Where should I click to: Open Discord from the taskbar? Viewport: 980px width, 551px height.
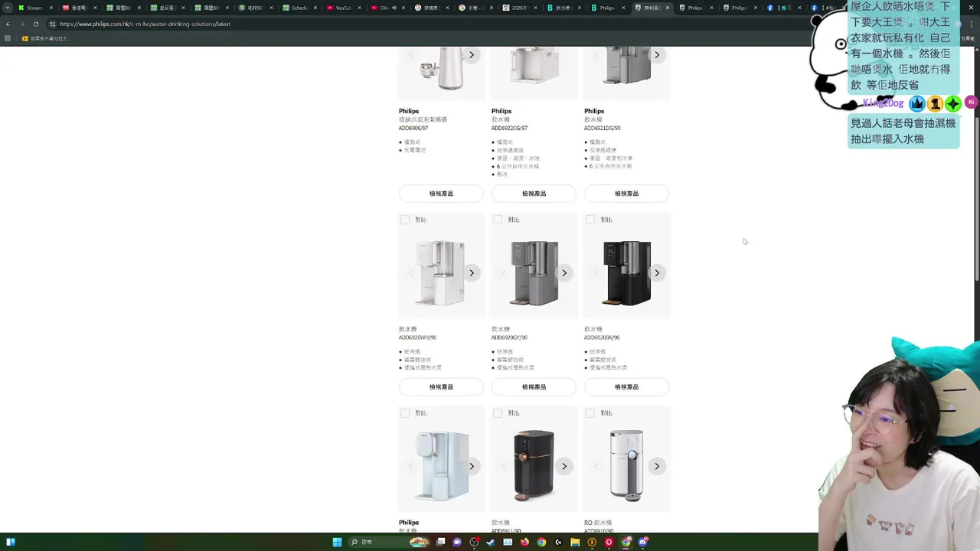[643, 542]
